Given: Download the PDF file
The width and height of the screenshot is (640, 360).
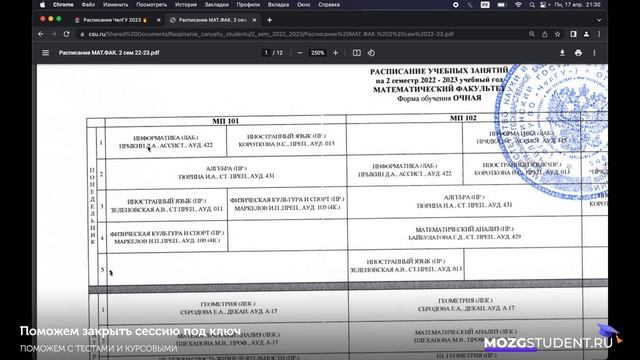Looking at the screenshot, I should pos(562,53).
